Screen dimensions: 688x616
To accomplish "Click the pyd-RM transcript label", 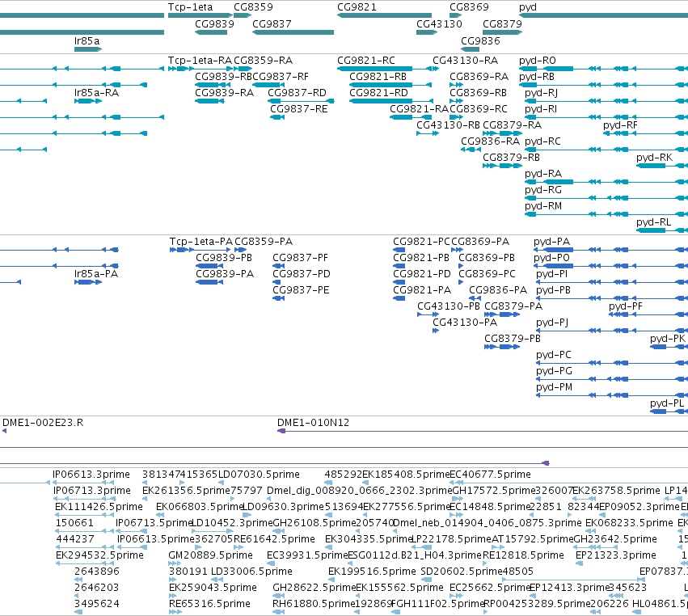I will point(543,206).
